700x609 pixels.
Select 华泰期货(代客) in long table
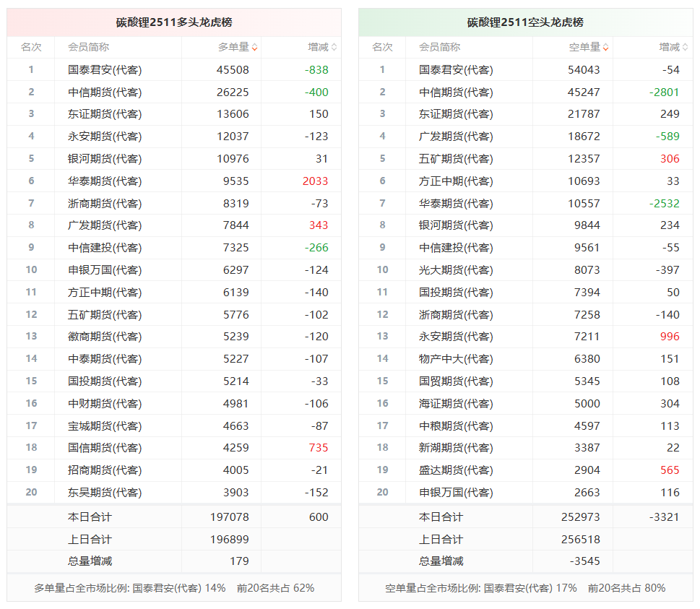(x=105, y=181)
